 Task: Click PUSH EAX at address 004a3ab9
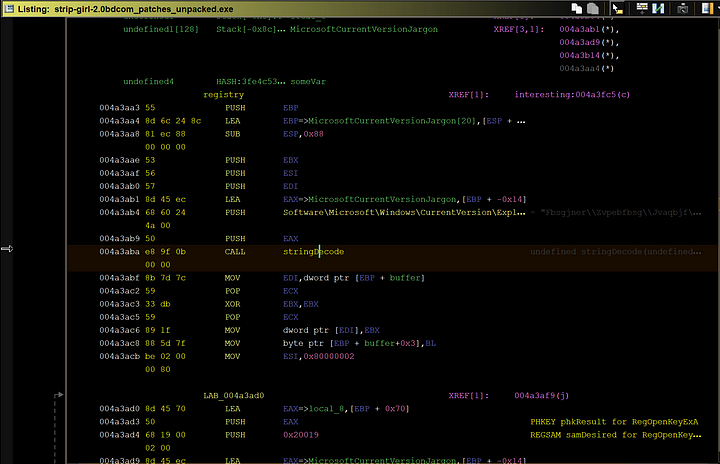(x=261, y=239)
